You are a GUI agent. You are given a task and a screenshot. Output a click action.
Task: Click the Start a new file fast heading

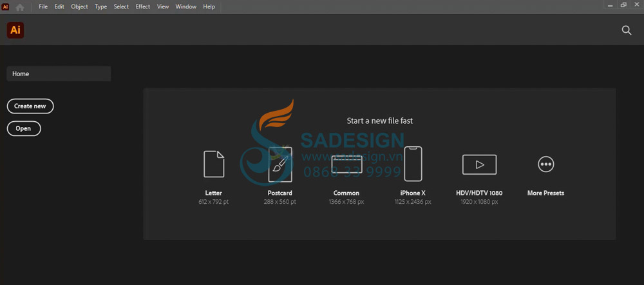[379, 121]
